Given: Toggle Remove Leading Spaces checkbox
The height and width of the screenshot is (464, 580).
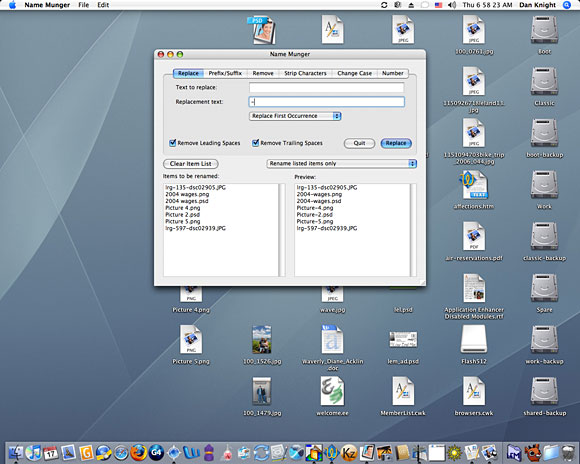Looking at the screenshot, I should [x=172, y=143].
